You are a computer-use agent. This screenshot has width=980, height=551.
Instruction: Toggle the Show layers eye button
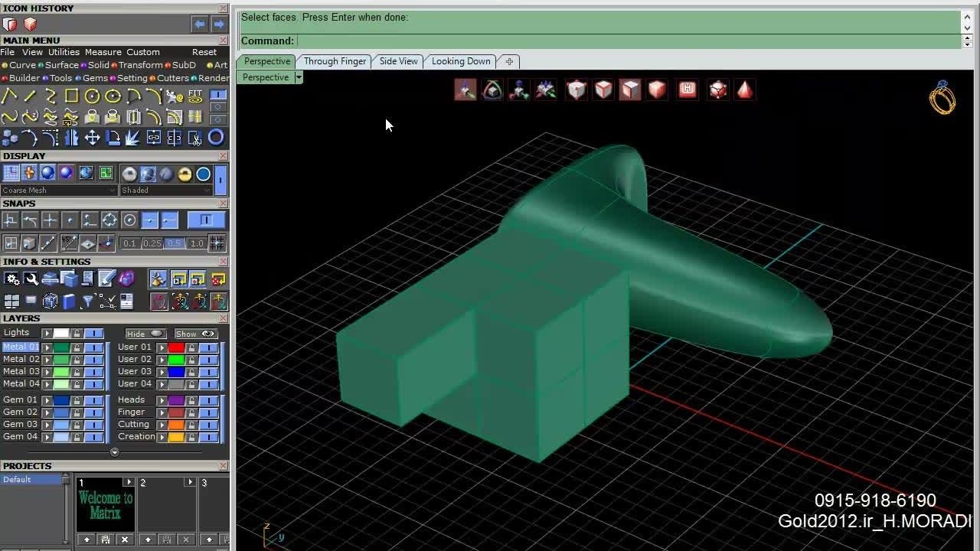(x=196, y=334)
